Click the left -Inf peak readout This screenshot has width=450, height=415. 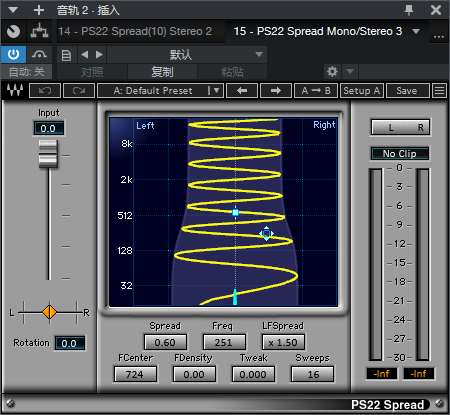click(x=382, y=374)
